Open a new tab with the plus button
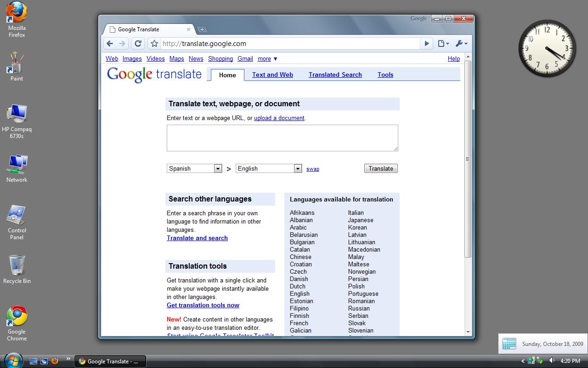This screenshot has width=588, height=368. (202, 29)
